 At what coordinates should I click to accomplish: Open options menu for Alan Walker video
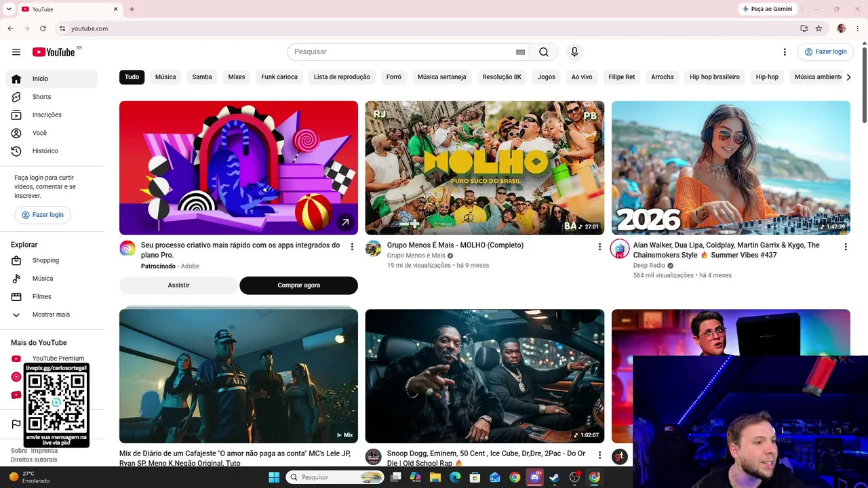[x=846, y=247]
